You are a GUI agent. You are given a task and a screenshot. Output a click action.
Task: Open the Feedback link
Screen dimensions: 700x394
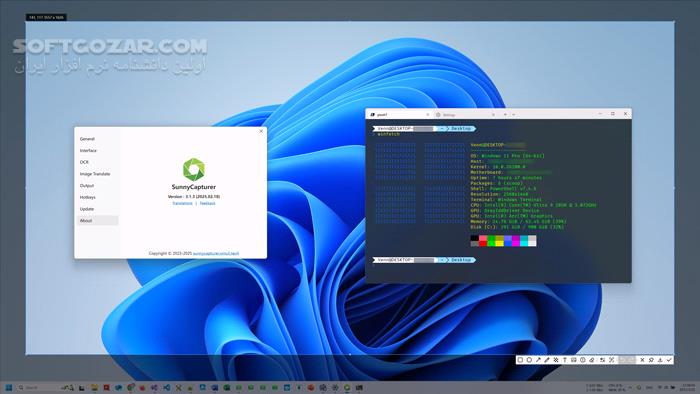coord(207,203)
